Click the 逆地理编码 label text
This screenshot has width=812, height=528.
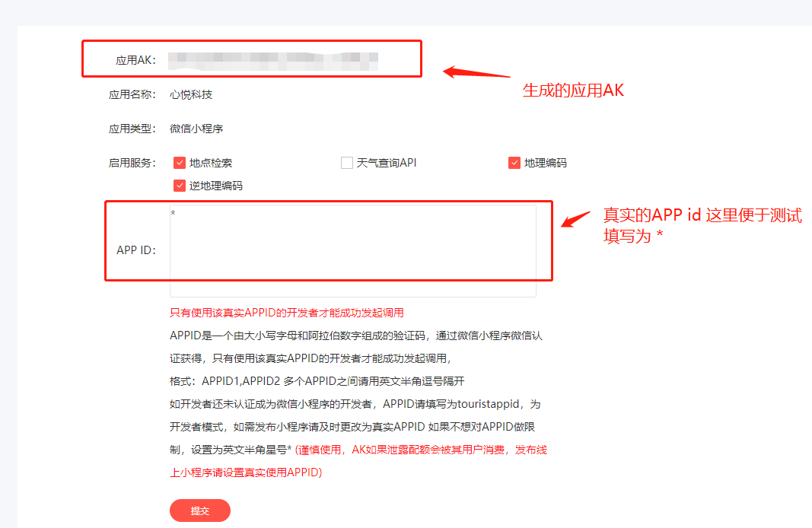click(216, 186)
